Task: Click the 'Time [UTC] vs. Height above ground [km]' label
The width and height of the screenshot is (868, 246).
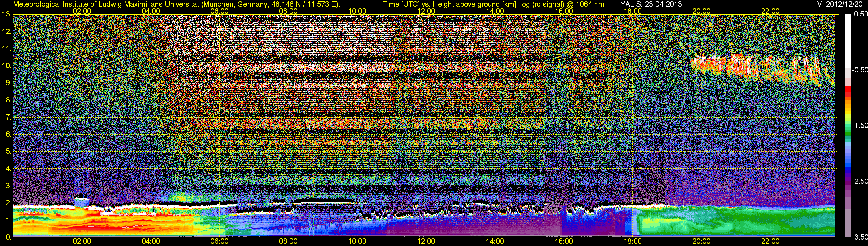Action: coord(450,4)
